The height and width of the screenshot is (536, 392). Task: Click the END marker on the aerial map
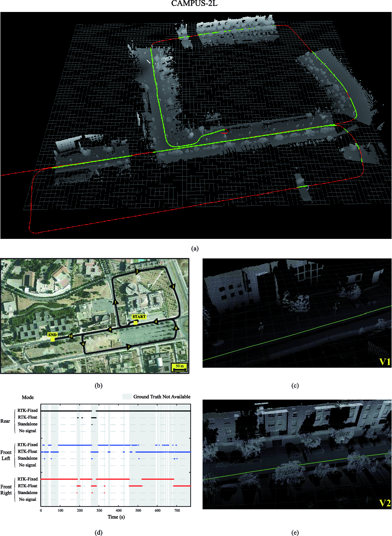point(52,335)
